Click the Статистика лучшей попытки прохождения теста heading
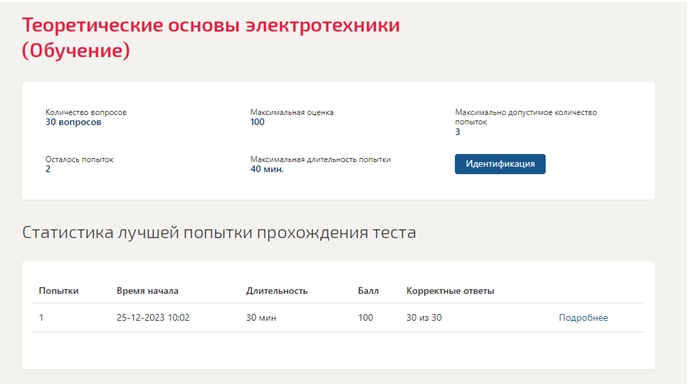This screenshot has width=697, height=390. 219,233
